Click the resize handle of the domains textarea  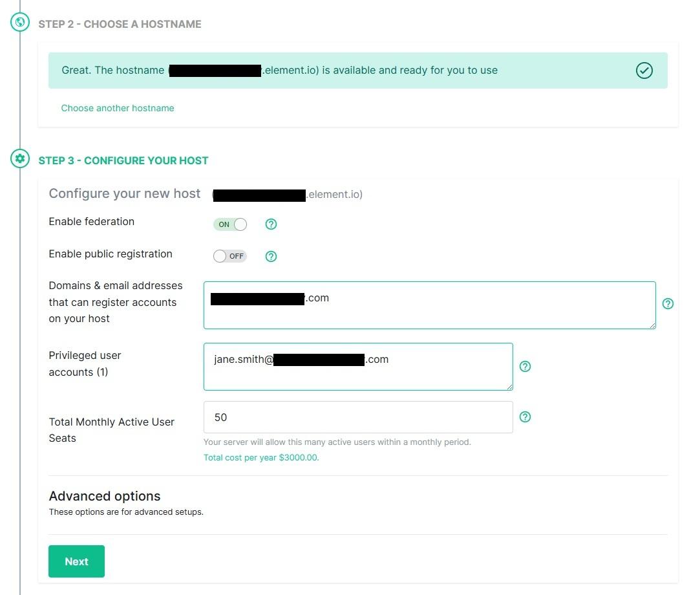click(653, 325)
